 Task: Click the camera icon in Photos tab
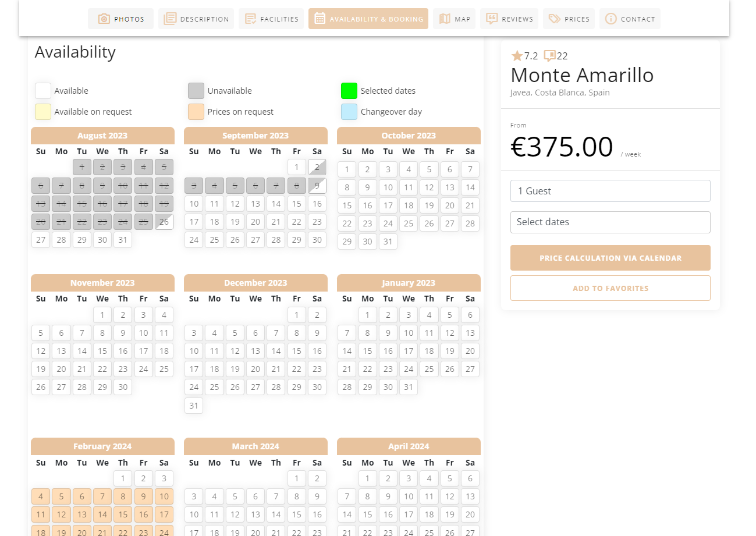[104, 19]
